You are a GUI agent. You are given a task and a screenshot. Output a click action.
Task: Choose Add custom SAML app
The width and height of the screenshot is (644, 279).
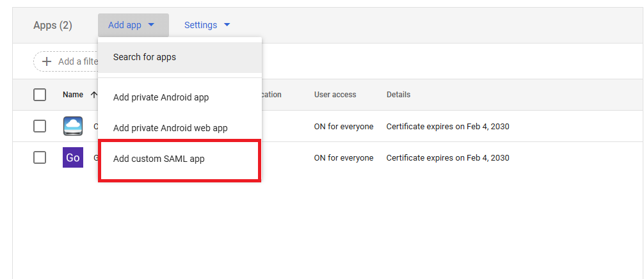(x=179, y=159)
